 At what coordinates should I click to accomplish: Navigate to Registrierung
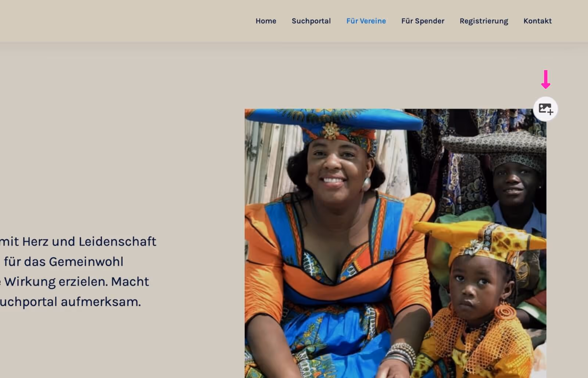(484, 21)
